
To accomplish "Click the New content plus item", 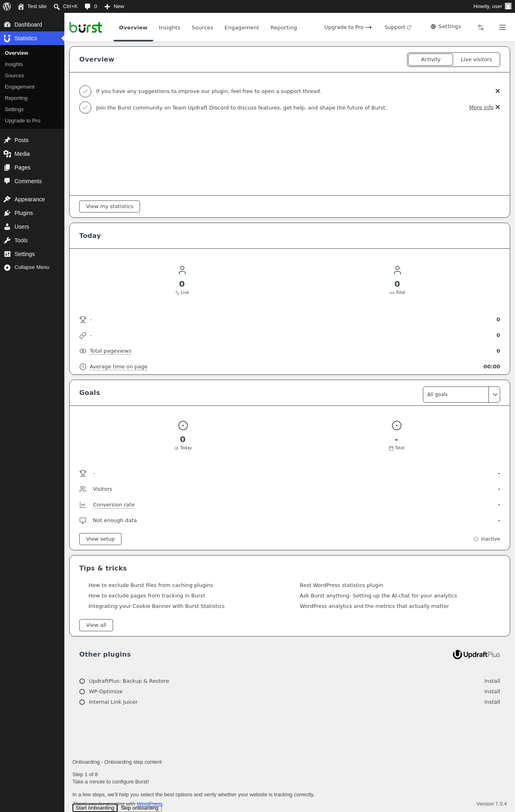I will tap(114, 6).
